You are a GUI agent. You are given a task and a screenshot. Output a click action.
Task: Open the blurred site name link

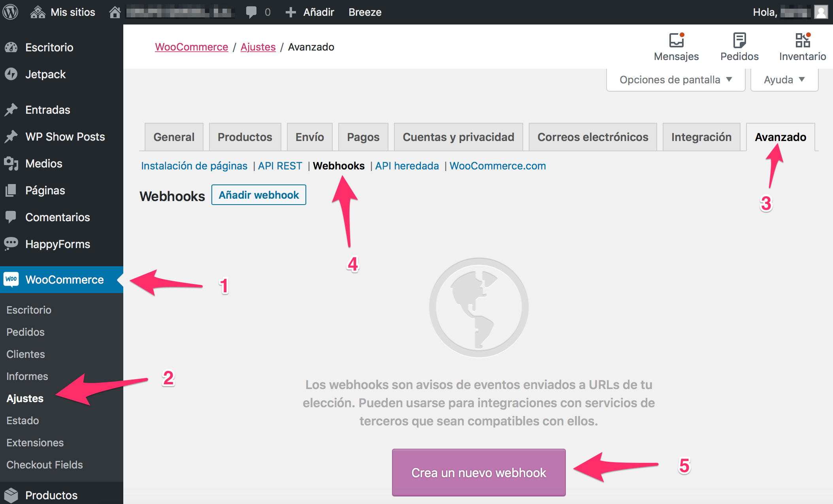[180, 12]
